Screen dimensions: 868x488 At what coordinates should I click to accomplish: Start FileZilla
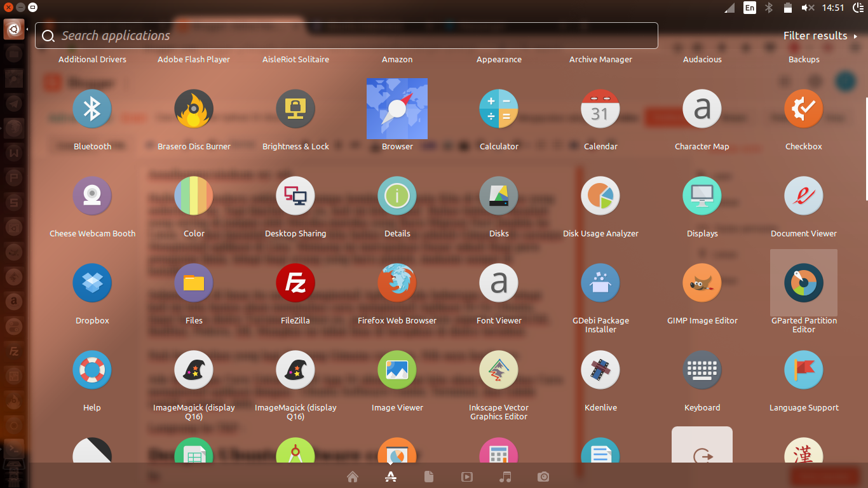pos(295,283)
